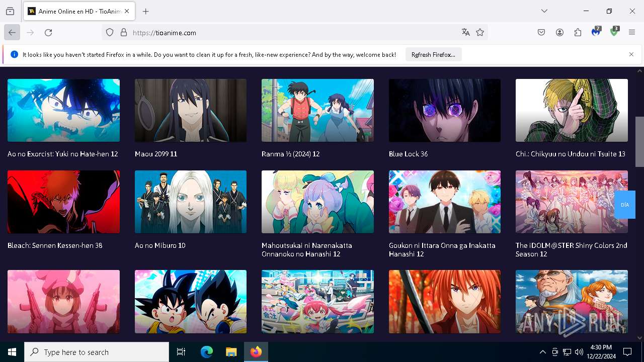Open Ao no Exorcist: Yuki no Hate-hen 12 thumbnail
Image resolution: width=644 pixels, height=362 pixels.
pos(63,110)
